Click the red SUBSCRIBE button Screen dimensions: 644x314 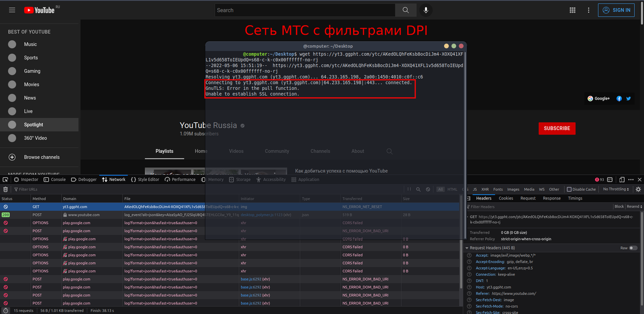557,128
